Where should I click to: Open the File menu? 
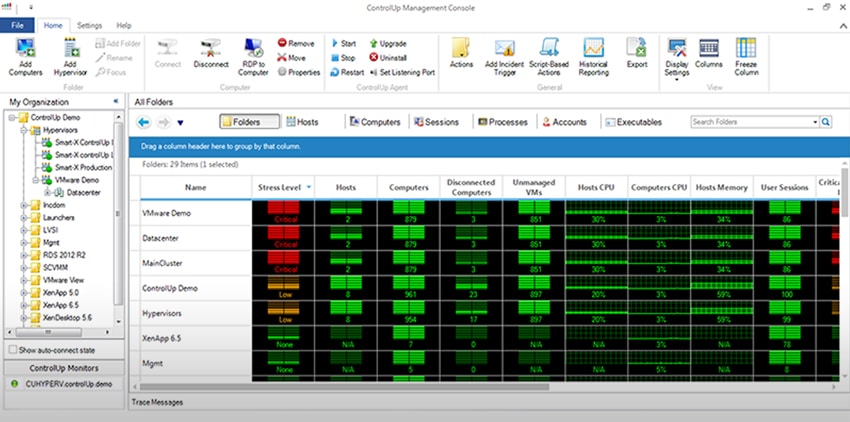click(x=17, y=25)
